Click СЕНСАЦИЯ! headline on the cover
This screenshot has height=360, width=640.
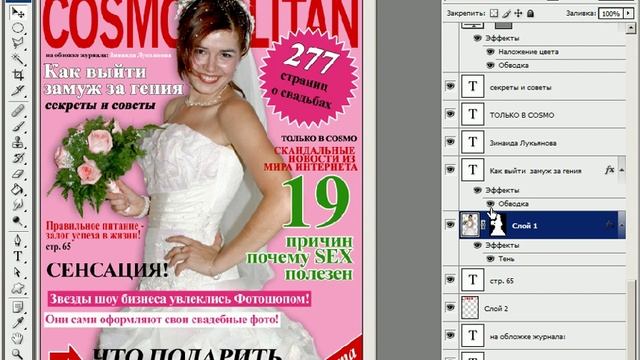107,270
